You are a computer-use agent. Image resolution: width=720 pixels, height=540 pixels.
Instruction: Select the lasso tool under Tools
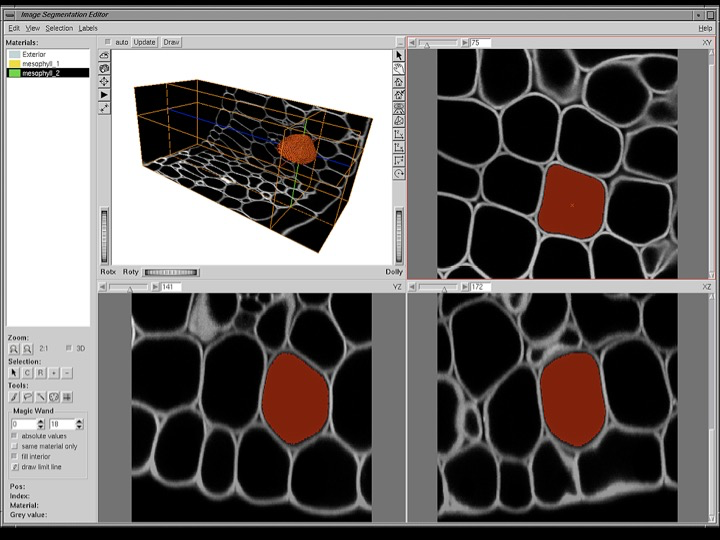27,397
